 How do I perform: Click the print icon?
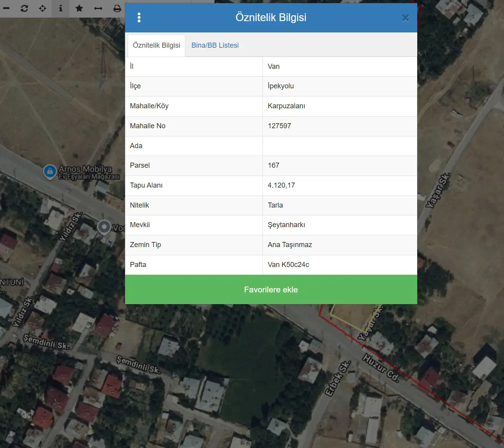pyautogui.click(x=117, y=8)
